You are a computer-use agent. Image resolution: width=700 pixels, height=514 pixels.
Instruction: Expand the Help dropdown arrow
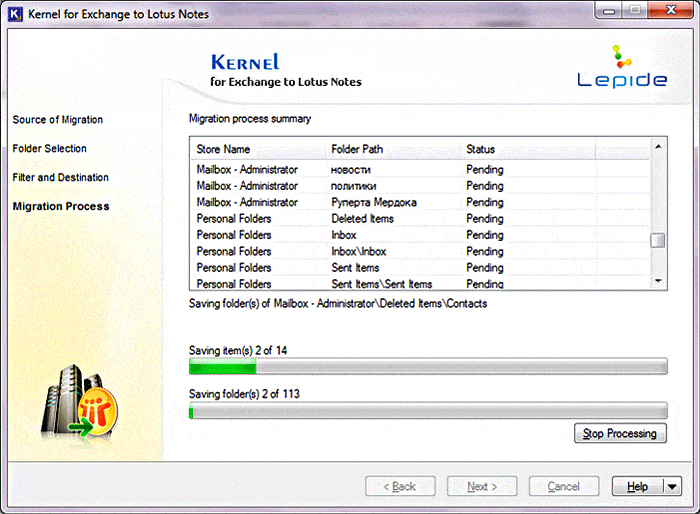[672, 486]
